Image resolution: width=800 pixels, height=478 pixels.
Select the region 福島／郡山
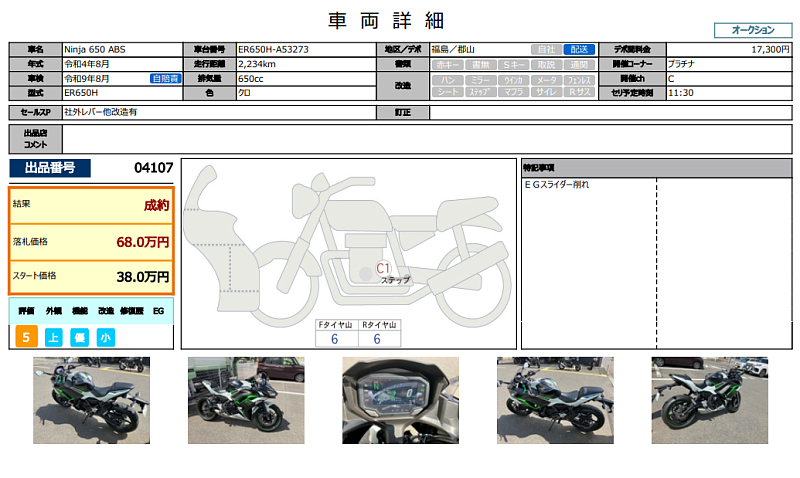click(x=453, y=49)
